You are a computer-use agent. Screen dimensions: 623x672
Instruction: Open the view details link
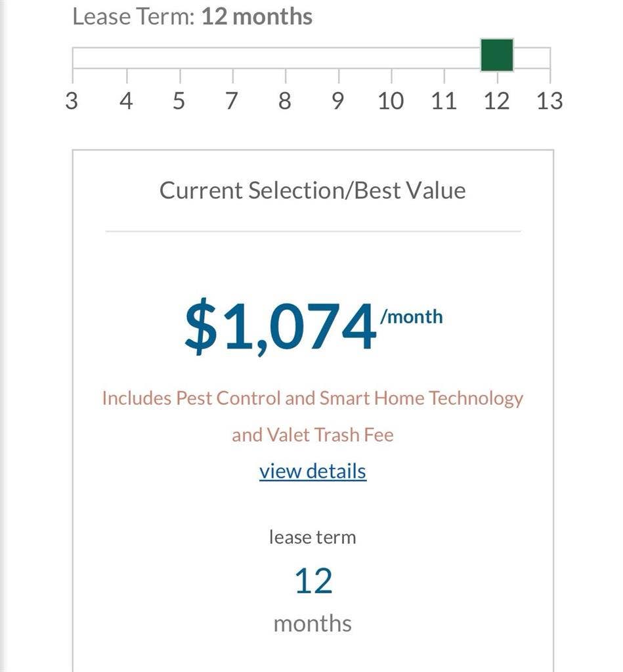point(312,471)
